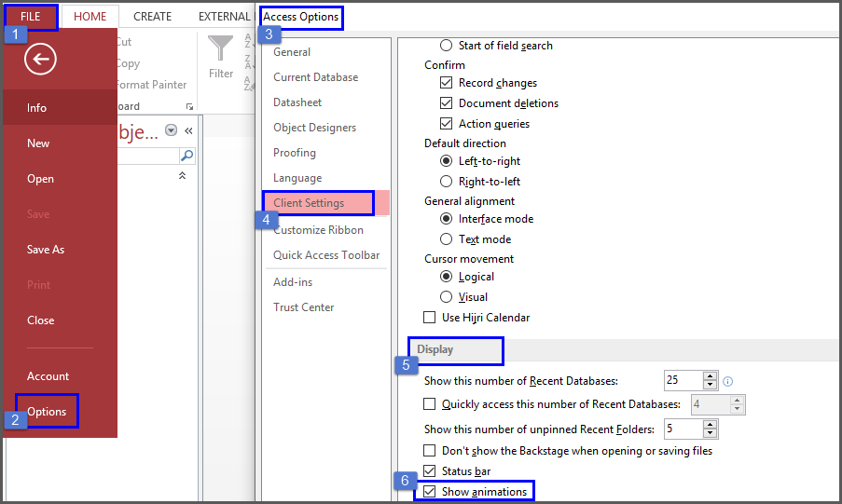Open Datasheet options category
The width and height of the screenshot is (842, 504).
click(x=297, y=102)
